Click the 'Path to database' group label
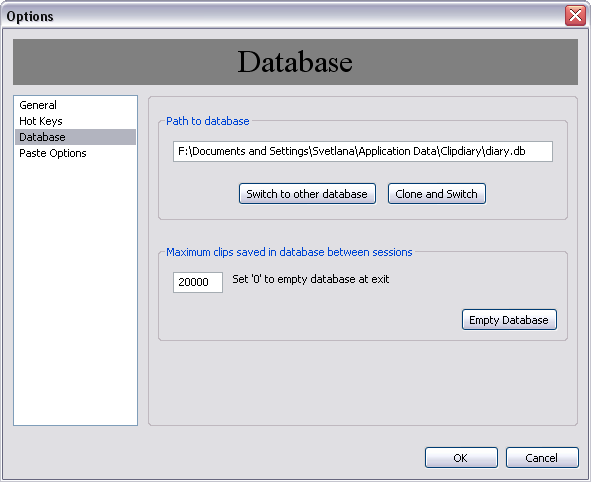 (x=208, y=121)
